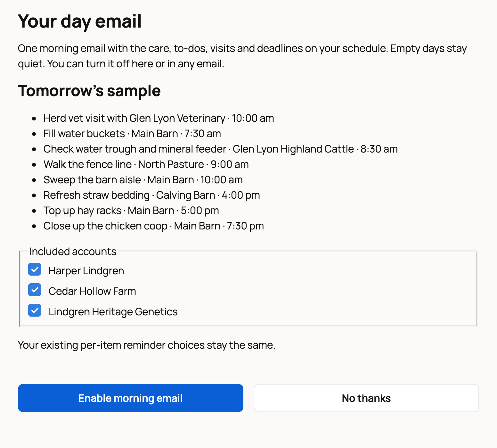Select the Harper Lindgren label
This screenshot has width=497, height=448.
pos(86,271)
